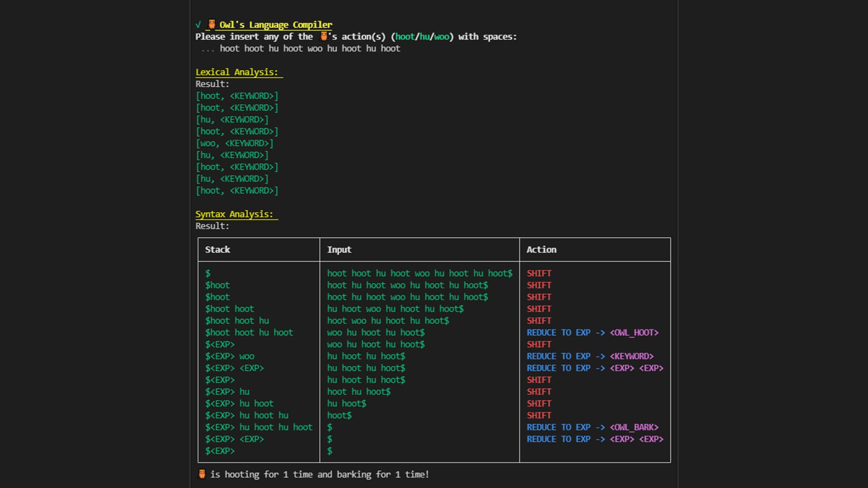Click the Input cell 'hoot hoot hu hoot woo hu hoot hu hoot$'
Image resolution: width=868 pixels, height=488 pixels.
[x=420, y=273]
